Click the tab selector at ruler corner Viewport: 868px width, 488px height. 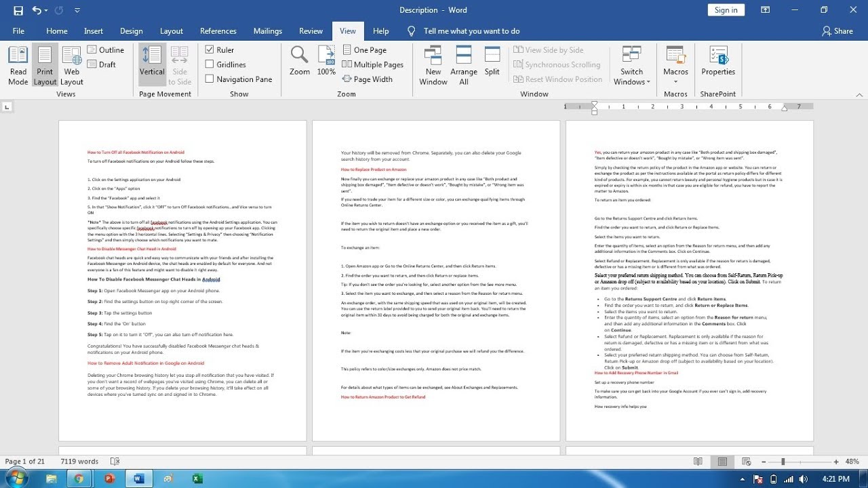pos(7,106)
